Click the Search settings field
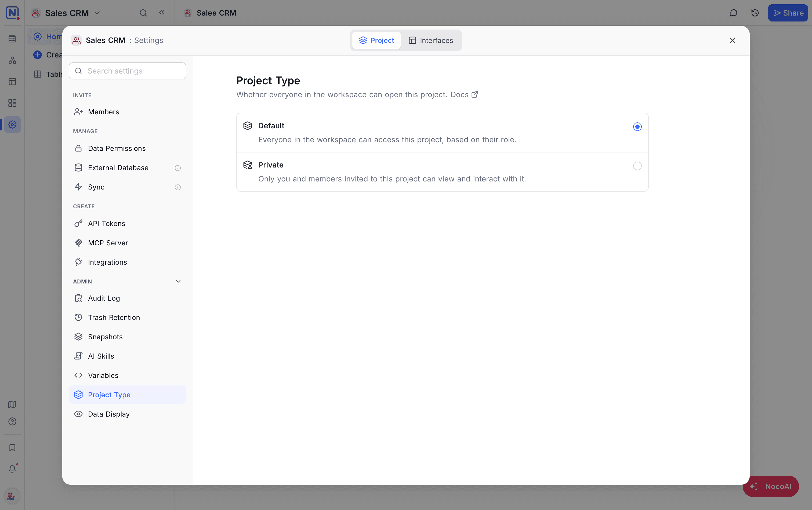The image size is (812, 510). pos(128,71)
